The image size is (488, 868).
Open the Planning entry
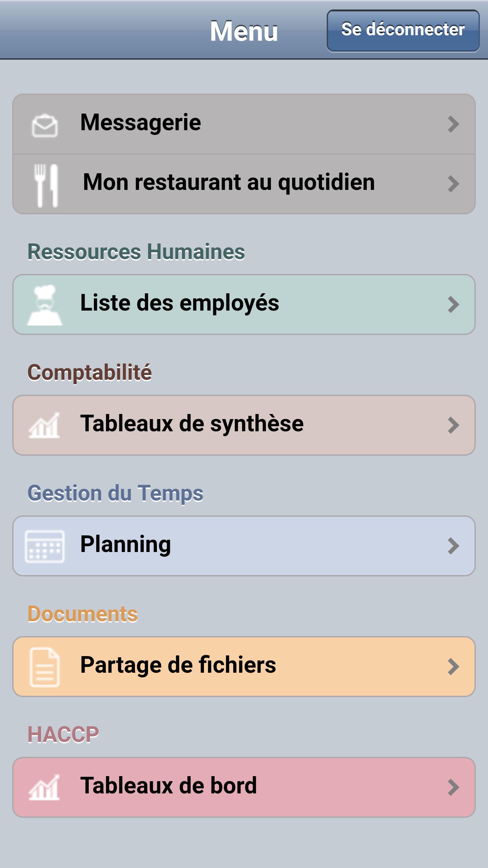click(x=244, y=546)
